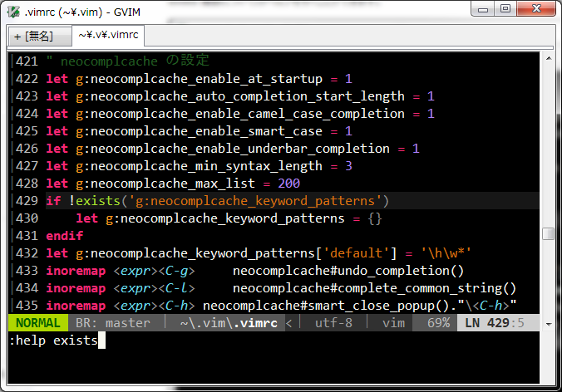This screenshot has width=562, height=392.
Task: Select the ~¥.v¥.vimrc tab
Action: (x=108, y=35)
